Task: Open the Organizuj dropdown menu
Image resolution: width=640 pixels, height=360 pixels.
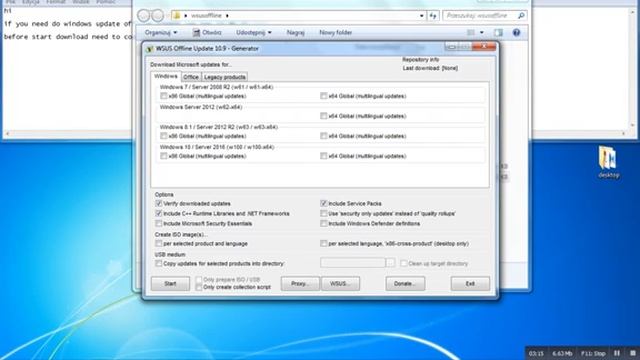Action: point(161,33)
